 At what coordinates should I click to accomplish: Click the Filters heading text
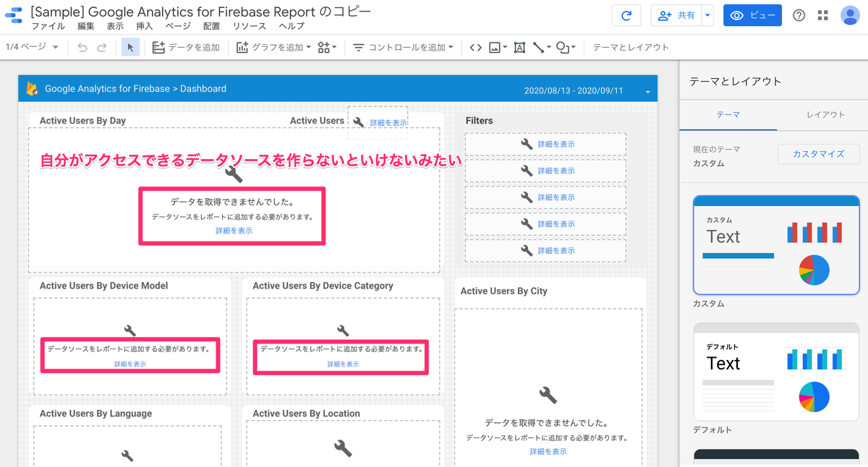(479, 121)
